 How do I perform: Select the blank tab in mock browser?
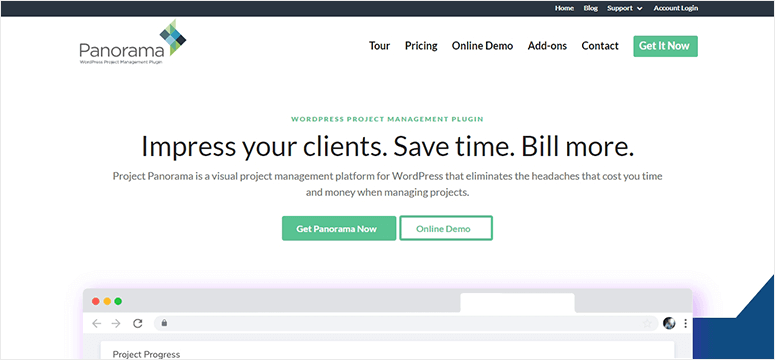[517, 303]
